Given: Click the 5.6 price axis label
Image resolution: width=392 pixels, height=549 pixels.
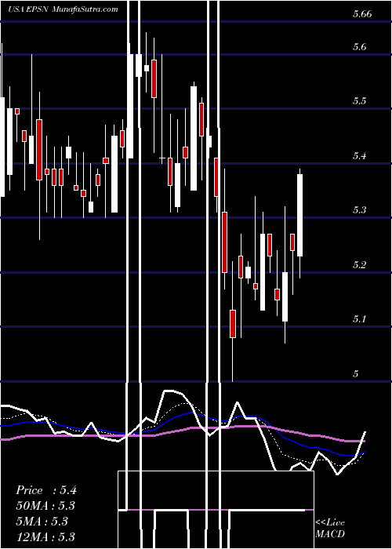Looking at the screenshot, I should tap(359, 47).
